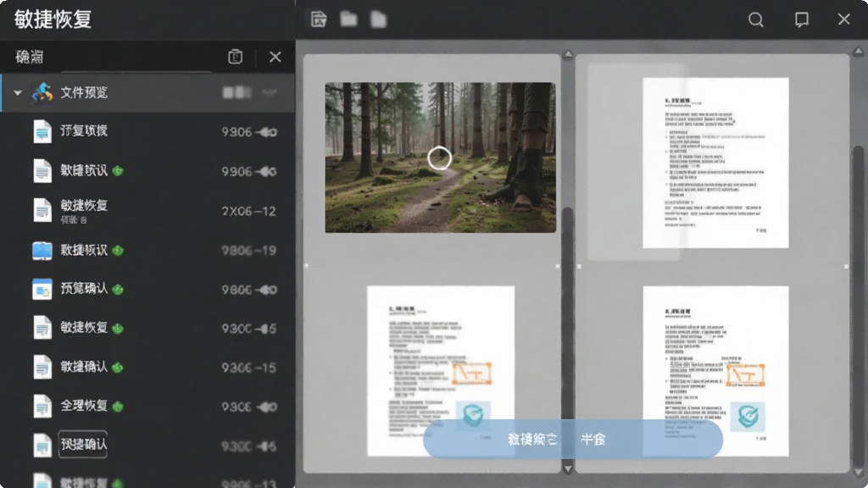Select the 敏捷恢复 row dated 2X06-12
Image resolution: width=868 pixels, height=488 pixels.
(147, 211)
